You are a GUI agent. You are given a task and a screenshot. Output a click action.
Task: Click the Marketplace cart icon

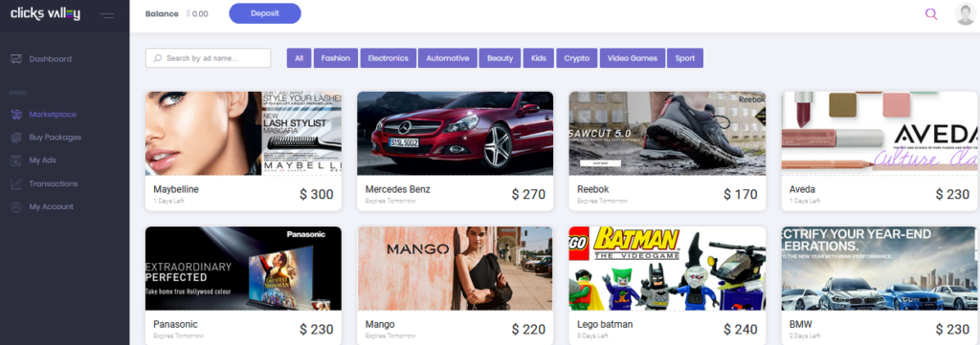pos(16,114)
